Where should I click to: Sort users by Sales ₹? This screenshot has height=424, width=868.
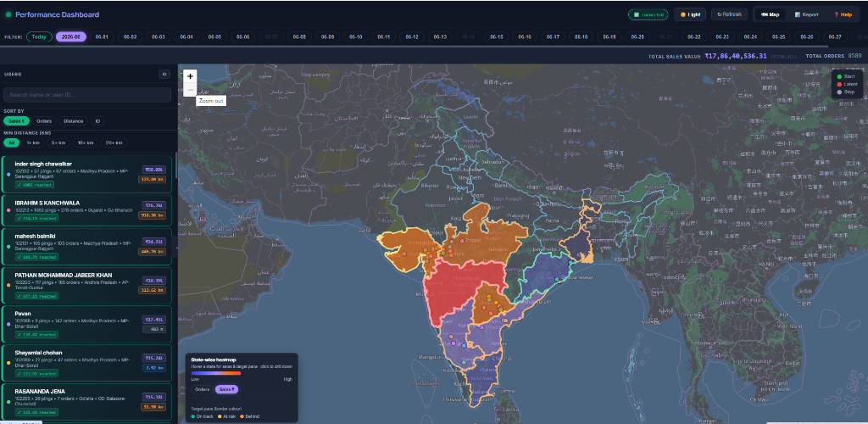coord(16,120)
